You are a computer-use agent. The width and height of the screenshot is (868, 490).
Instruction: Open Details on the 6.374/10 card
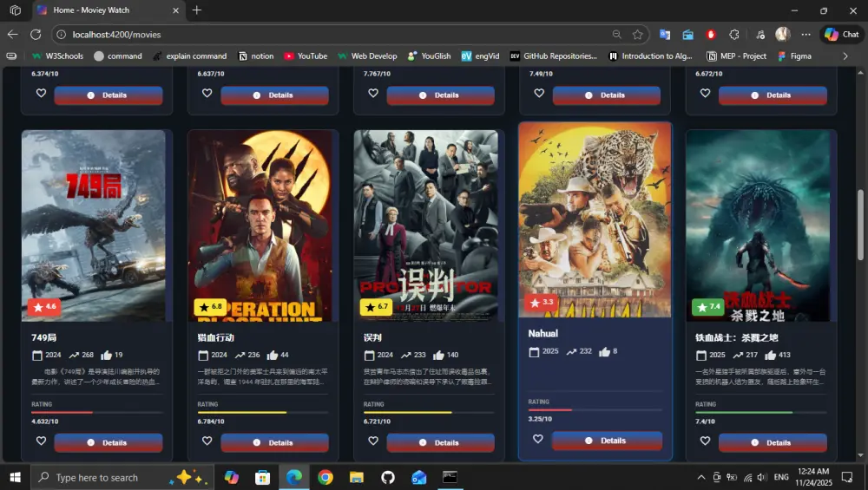pos(108,95)
